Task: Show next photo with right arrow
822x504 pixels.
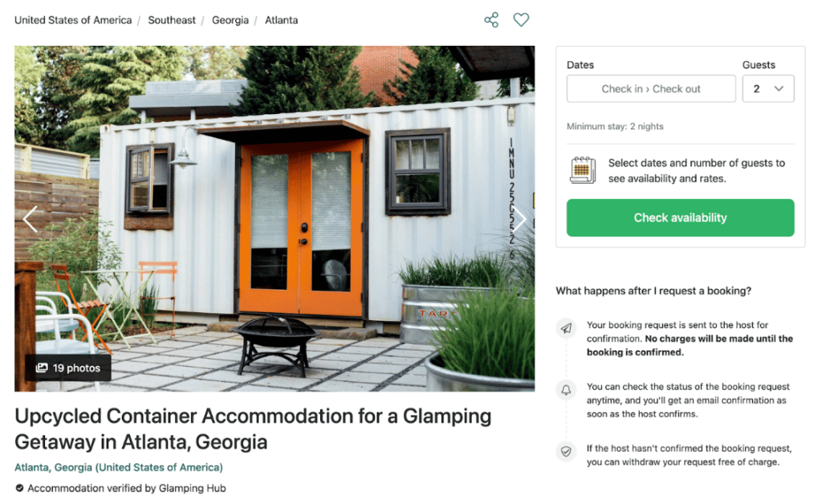Action: tap(519, 219)
